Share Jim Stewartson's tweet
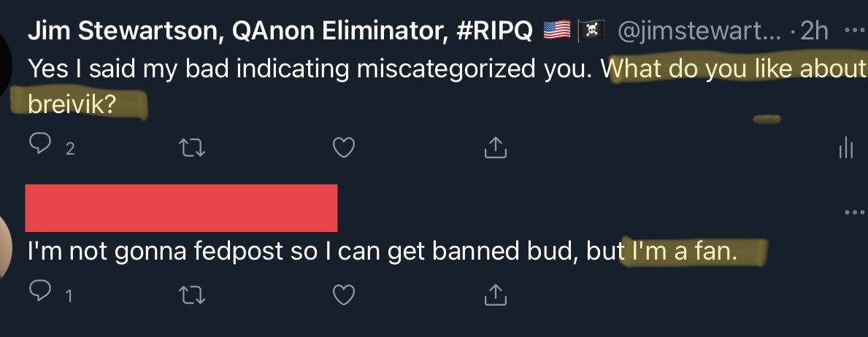This screenshot has height=337, width=868. 494,147
